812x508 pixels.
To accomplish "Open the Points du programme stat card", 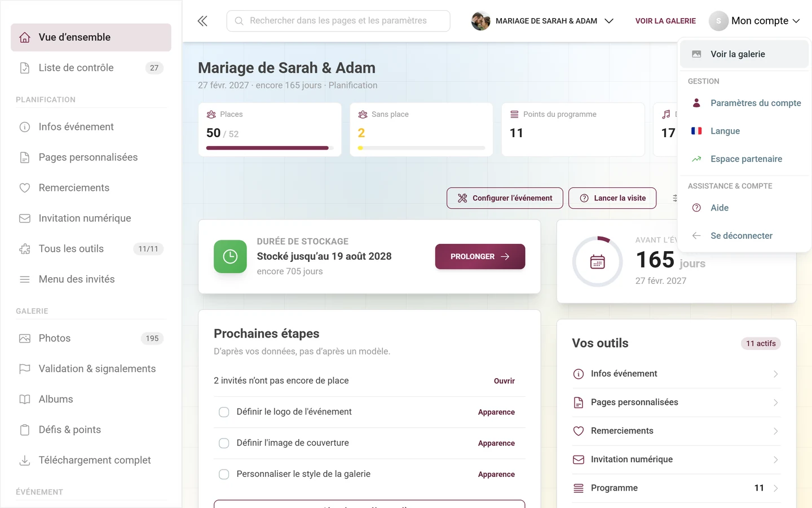I will coord(573,129).
